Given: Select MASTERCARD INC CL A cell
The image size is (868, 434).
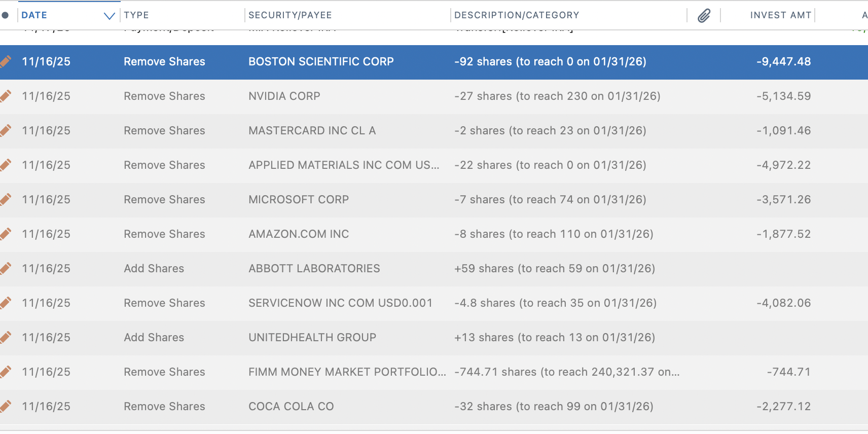Looking at the screenshot, I should 312,131.
